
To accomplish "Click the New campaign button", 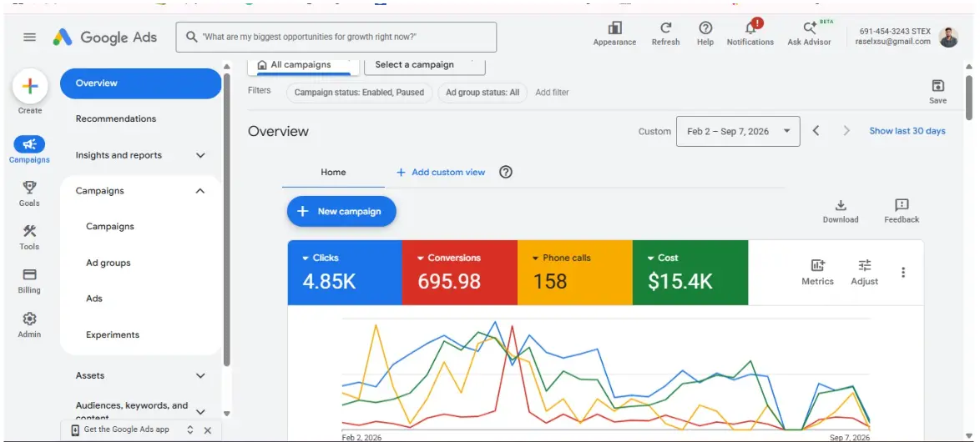I will pos(341,212).
